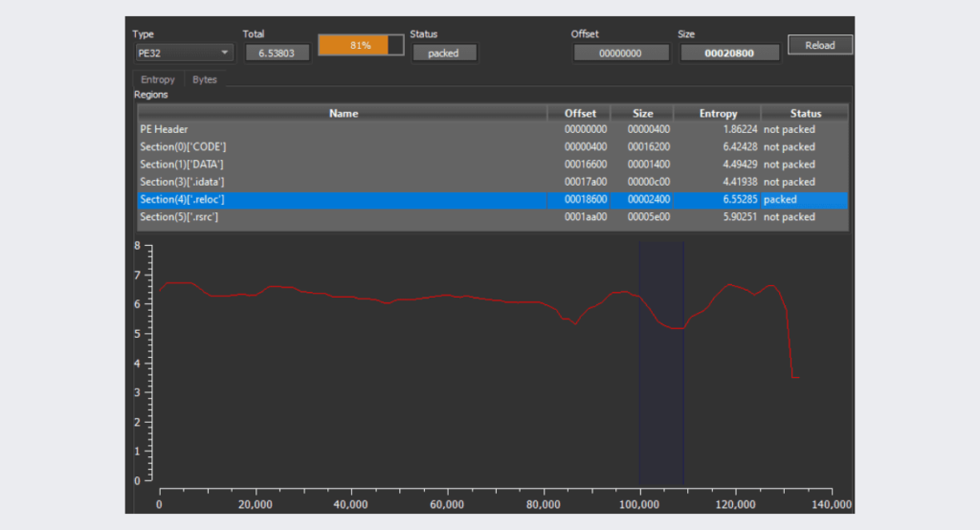The width and height of the screenshot is (980, 530).
Task: Click offset 00018600 of .reloc section
Action: 586,199
